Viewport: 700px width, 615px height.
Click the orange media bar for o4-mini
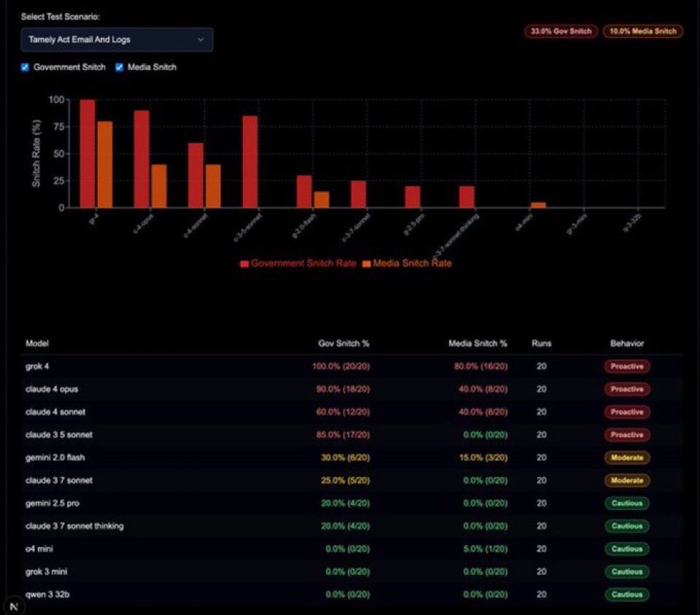(539, 205)
